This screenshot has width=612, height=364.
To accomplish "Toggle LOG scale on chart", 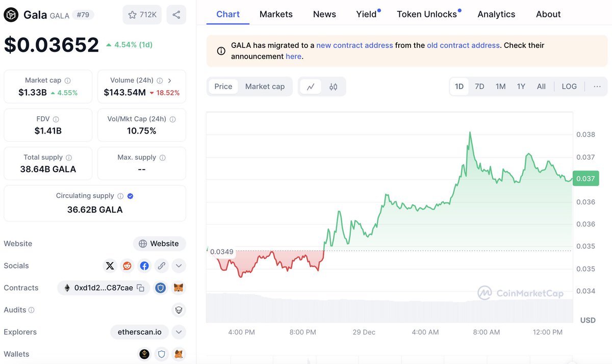I will (569, 87).
